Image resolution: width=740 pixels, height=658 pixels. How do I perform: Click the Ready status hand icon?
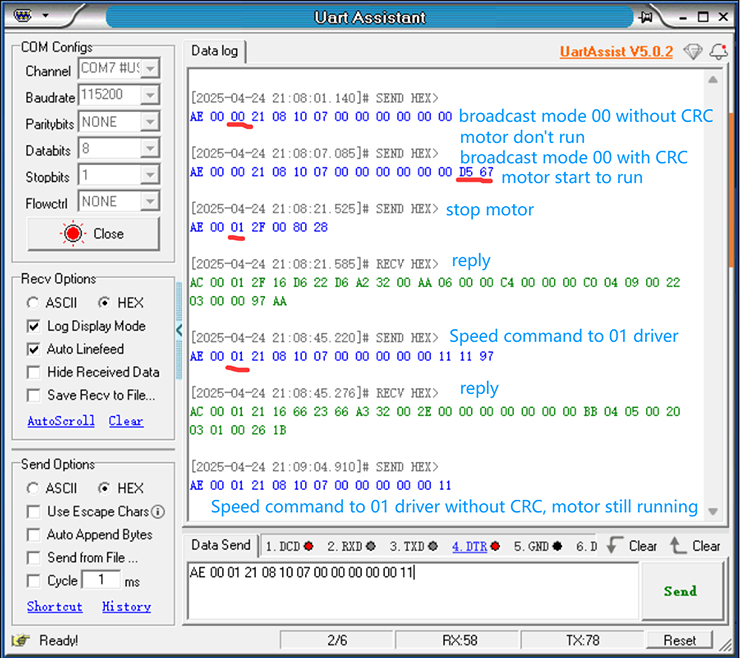[21, 641]
